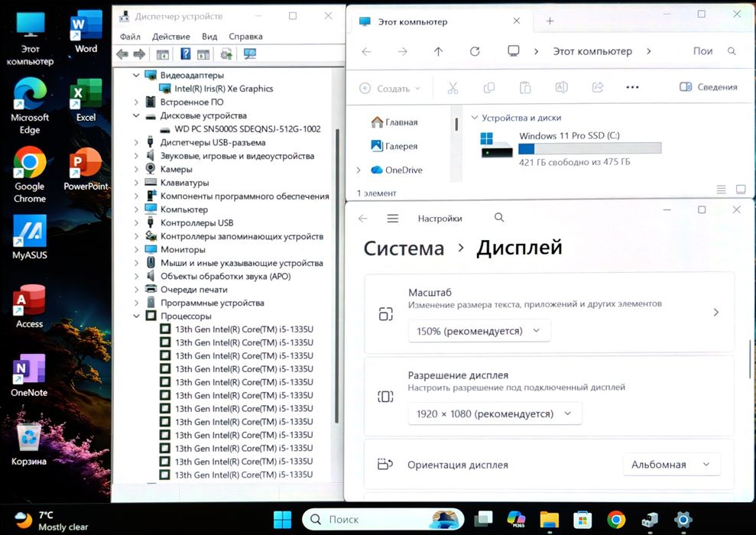This screenshot has height=535, width=756.
Task: Click Forward arrow in Device Manager toolbar
Action: pos(139,54)
